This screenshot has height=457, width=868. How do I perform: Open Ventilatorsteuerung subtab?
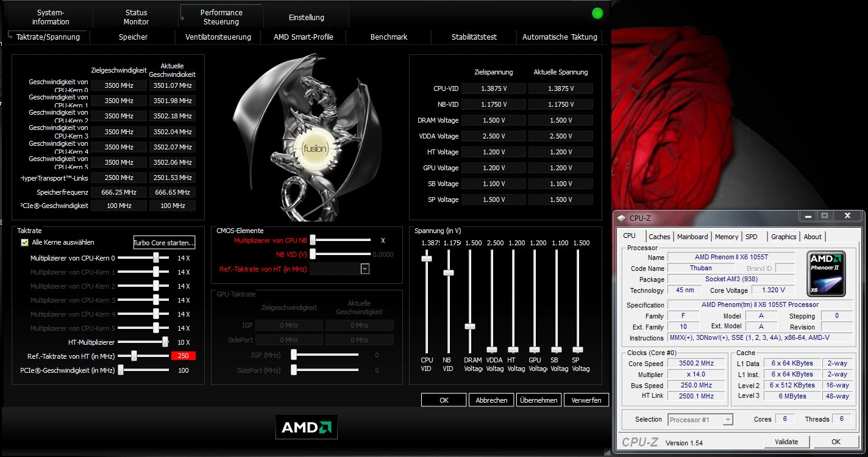tap(218, 37)
